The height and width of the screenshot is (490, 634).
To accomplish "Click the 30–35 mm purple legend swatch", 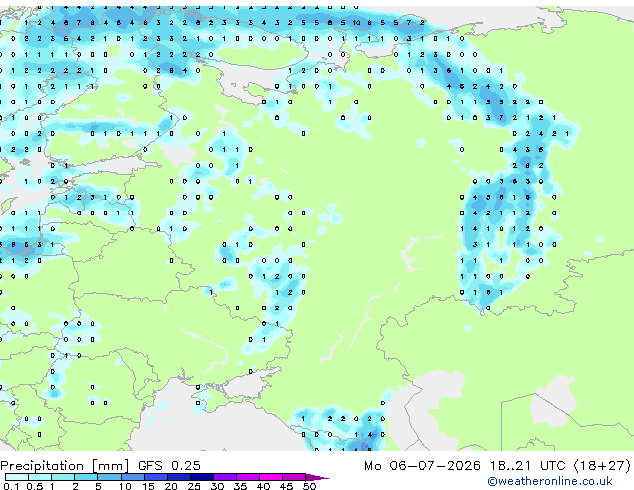I will pyautogui.click(x=225, y=477).
